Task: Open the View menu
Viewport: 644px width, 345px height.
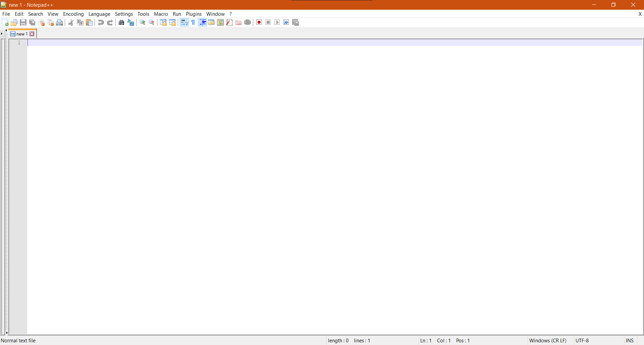Action: [x=53, y=14]
